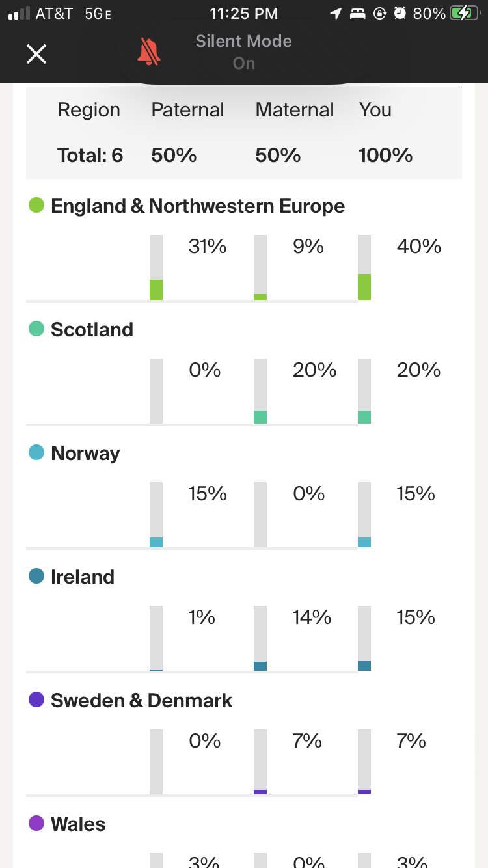Open England & Northwestern Europe region
The image size is (488, 868).
click(198, 206)
